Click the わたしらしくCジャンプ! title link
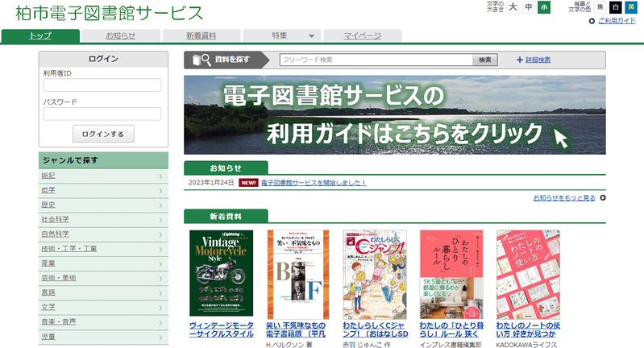The height and width of the screenshot is (348, 644). click(x=376, y=329)
